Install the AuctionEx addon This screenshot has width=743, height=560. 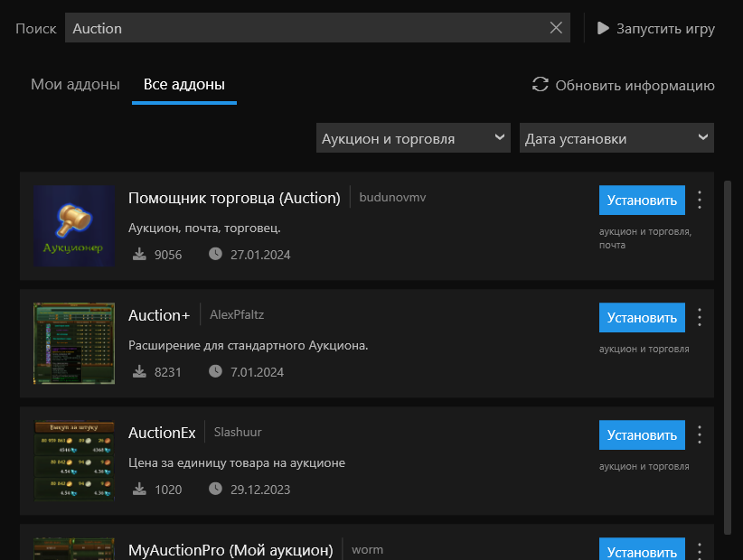[642, 435]
